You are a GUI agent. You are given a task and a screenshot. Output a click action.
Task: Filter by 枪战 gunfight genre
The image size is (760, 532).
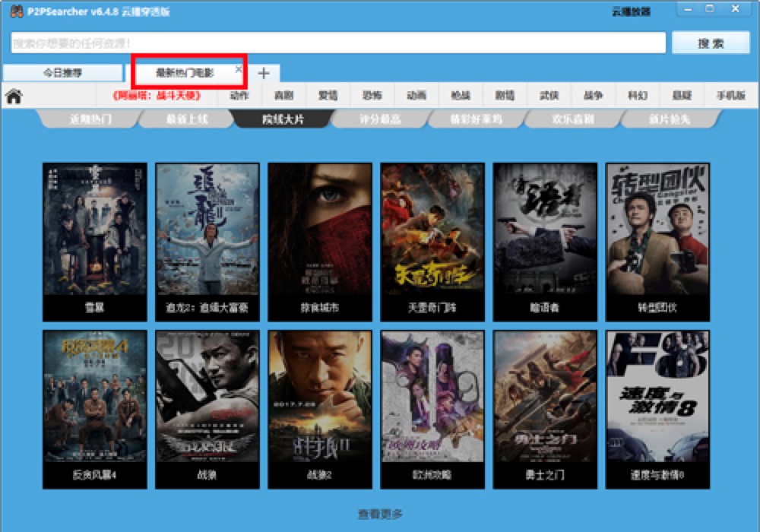(x=461, y=96)
